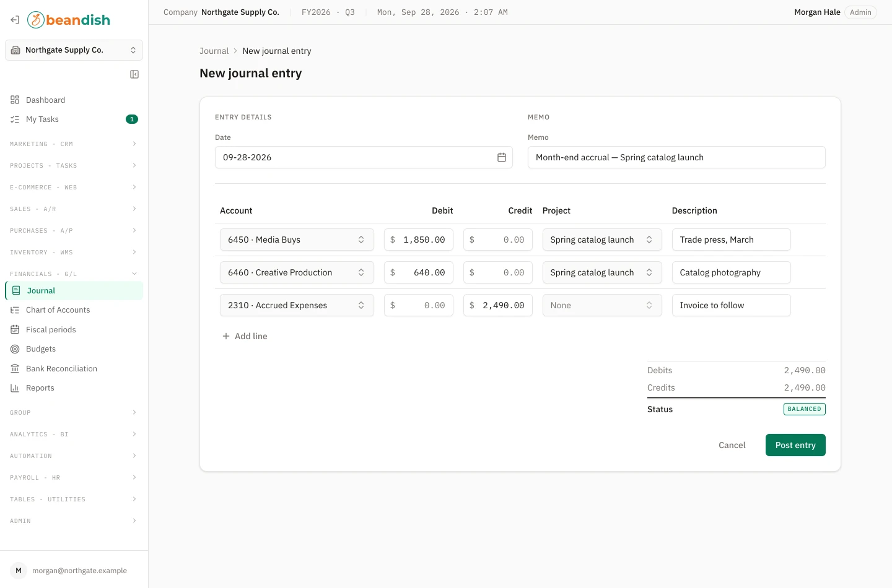Click the Reports bar chart icon
The height and width of the screenshot is (588, 892).
tap(15, 388)
